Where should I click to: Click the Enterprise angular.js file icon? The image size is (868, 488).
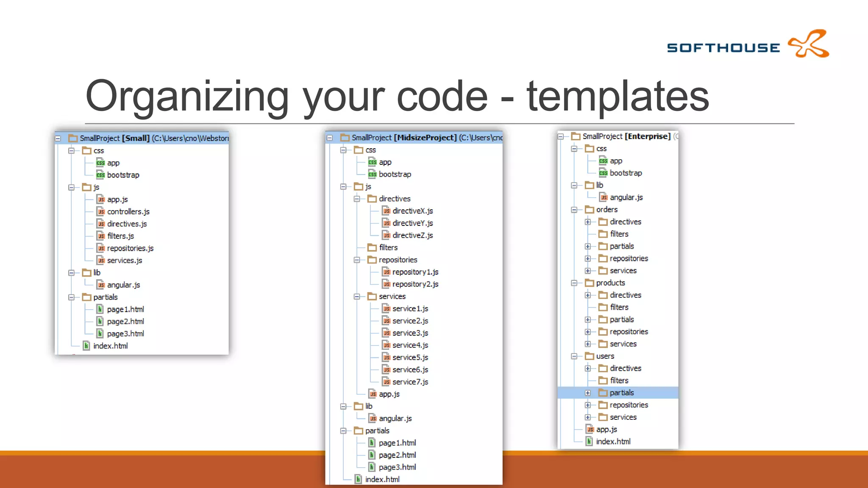pos(604,197)
